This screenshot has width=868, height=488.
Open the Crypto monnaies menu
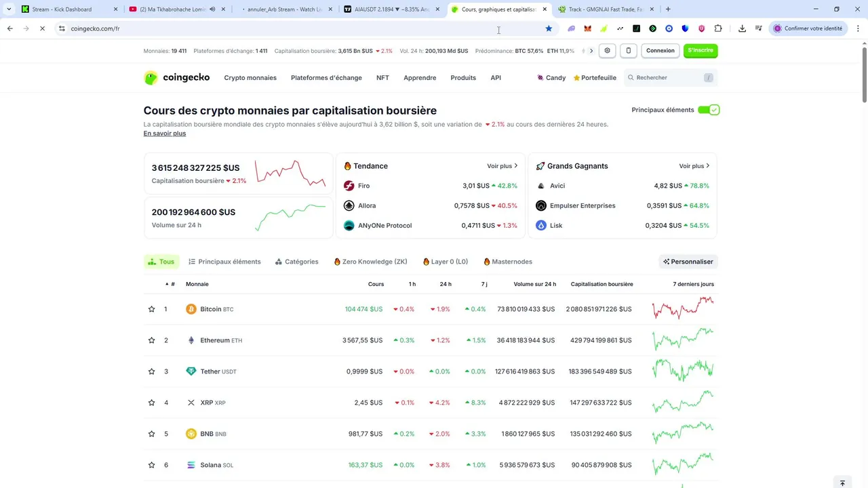pos(250,78)
